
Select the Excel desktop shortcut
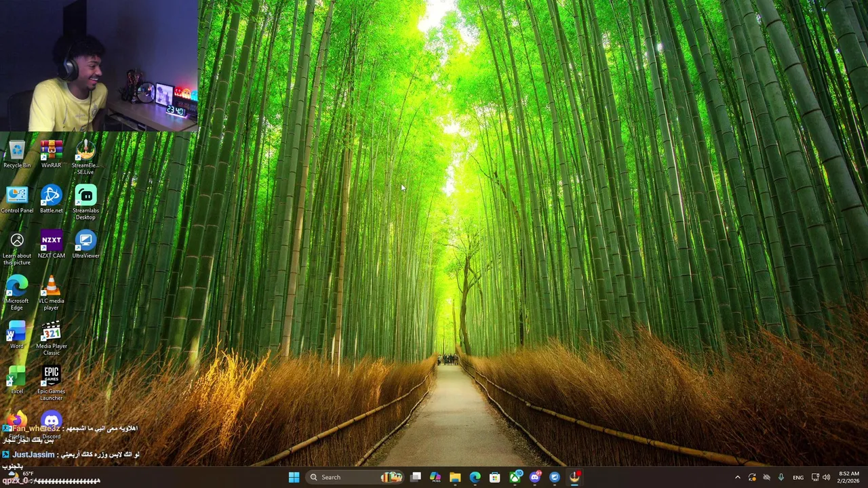coord(17,381)
